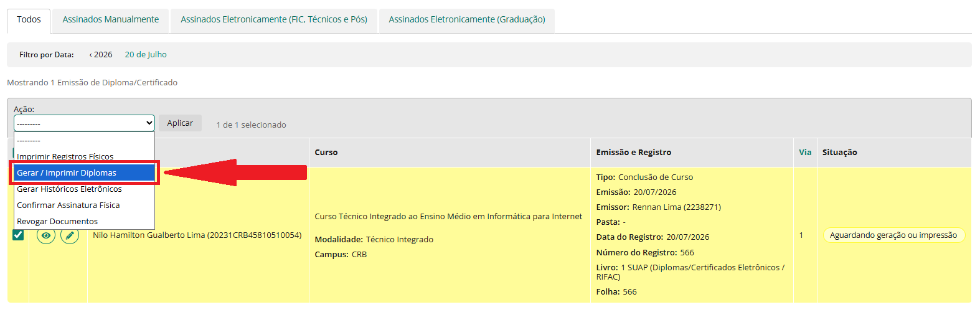
Task: Select Revogar Documentos option
Action: click(x=85, y=221)
